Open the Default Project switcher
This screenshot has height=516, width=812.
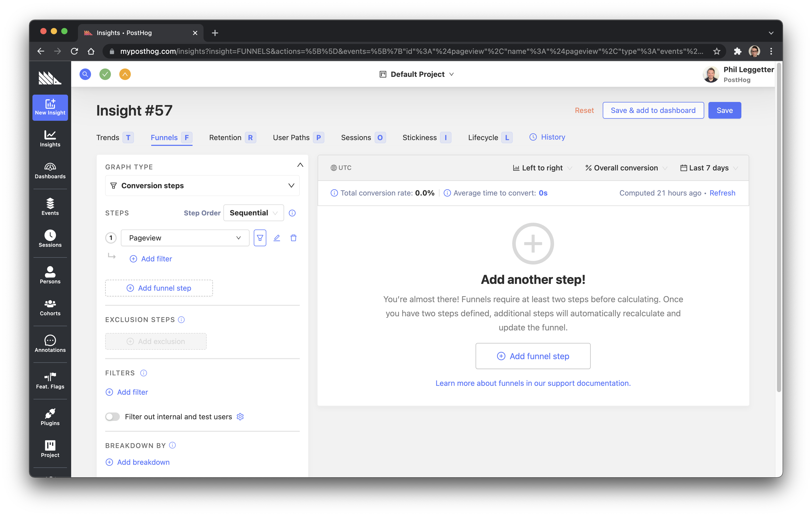[x=417, y=74]
